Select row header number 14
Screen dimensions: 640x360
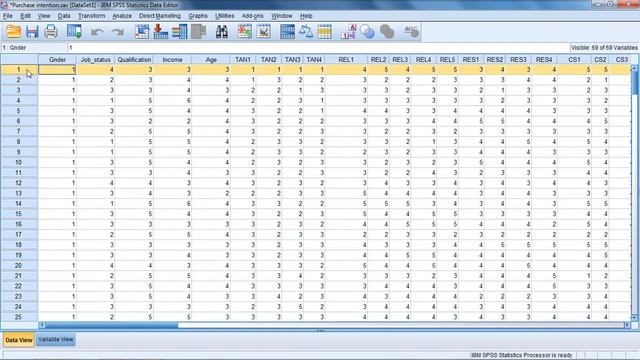[x=19, y=204]
